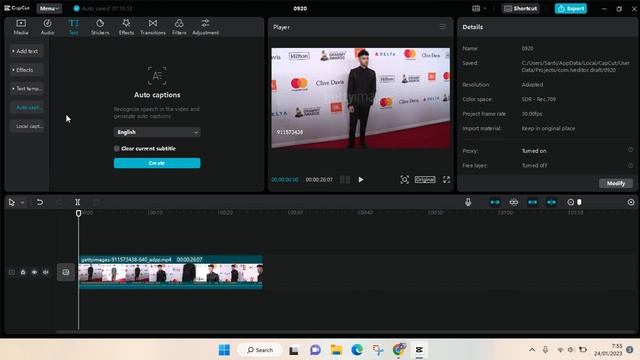Lock the video track
This screenshot has width=640, height=360.
tap(23, 272)
